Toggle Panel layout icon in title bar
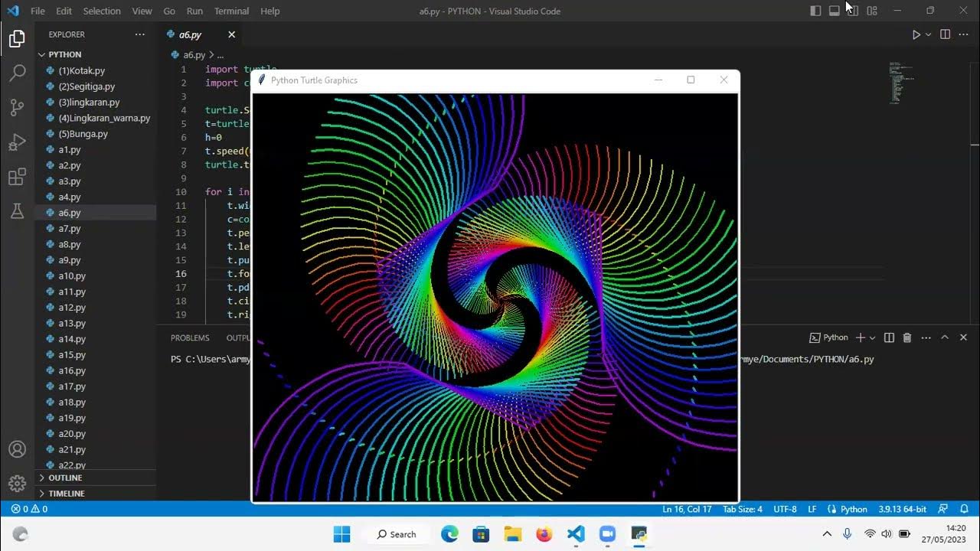 834,11
